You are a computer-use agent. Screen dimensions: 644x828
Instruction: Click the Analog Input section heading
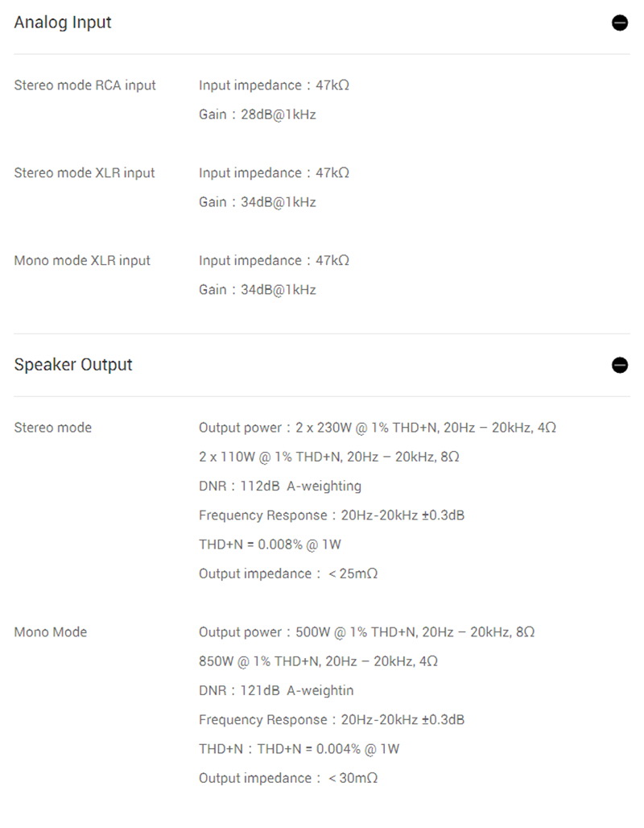[x=63, y=23]
